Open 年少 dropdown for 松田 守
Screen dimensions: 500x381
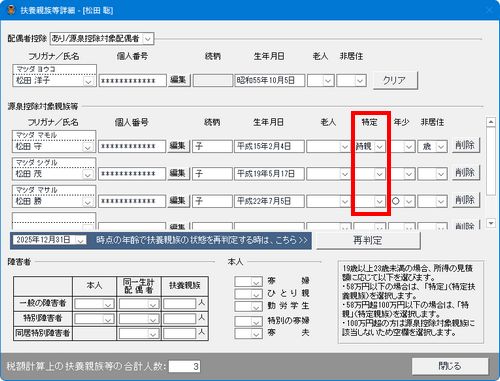pos(409,147)
